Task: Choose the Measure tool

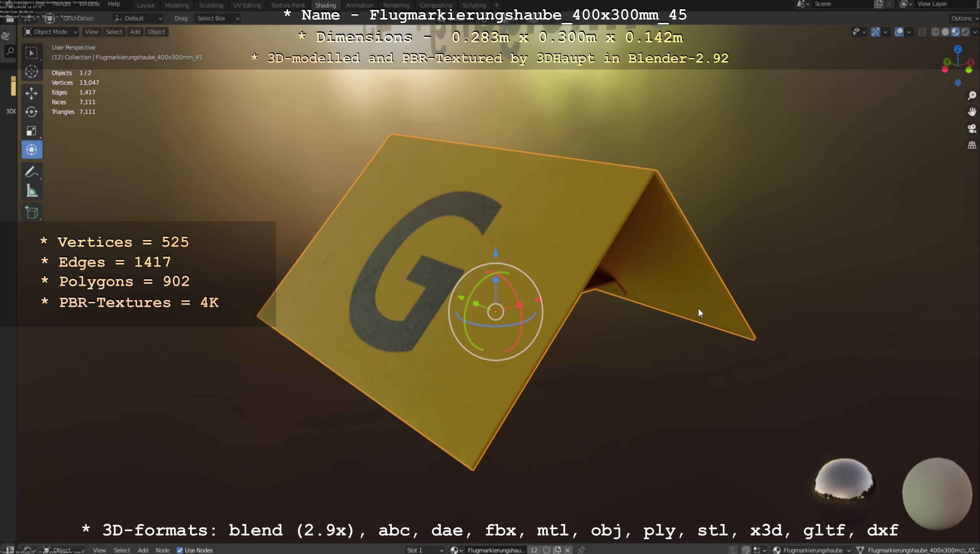Action: point(32,191)
